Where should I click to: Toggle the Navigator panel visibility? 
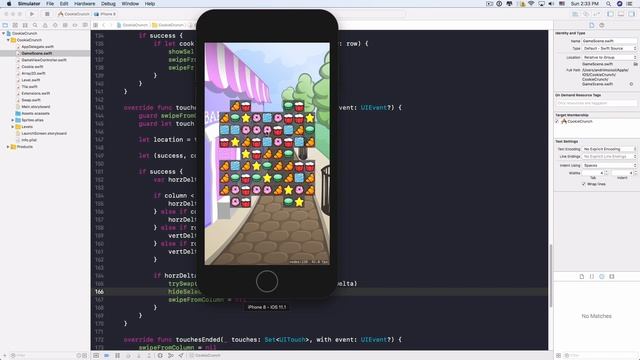[x=611, y=14]
